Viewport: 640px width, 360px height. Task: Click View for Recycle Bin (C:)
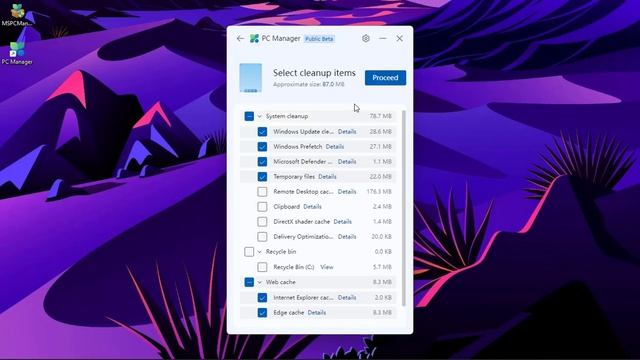tap(327, 267)
